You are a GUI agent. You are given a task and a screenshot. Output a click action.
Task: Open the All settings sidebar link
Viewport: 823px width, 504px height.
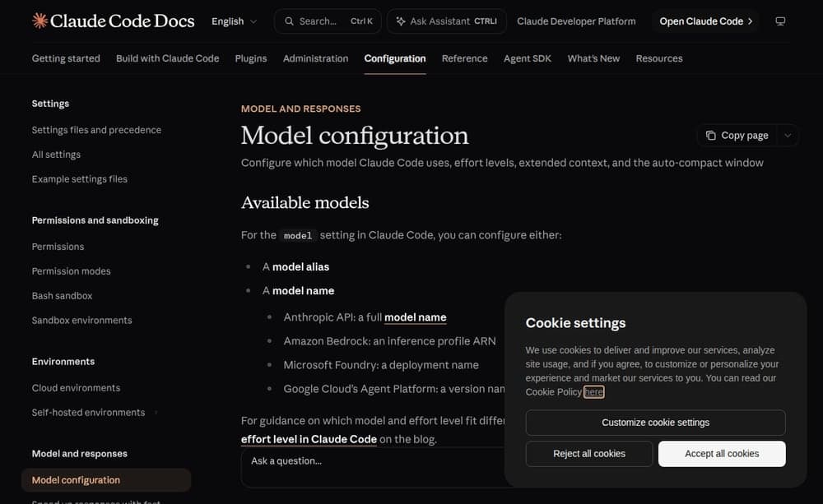pos(56,155)
